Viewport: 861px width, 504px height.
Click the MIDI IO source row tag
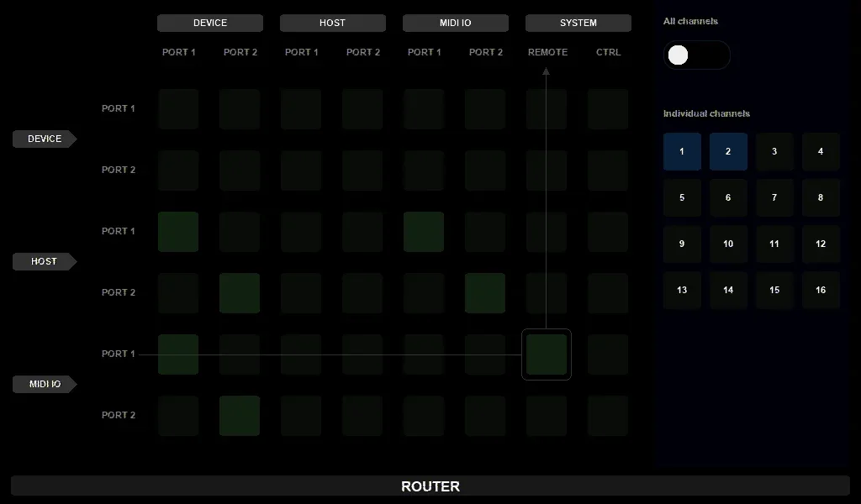coord(45,384)
